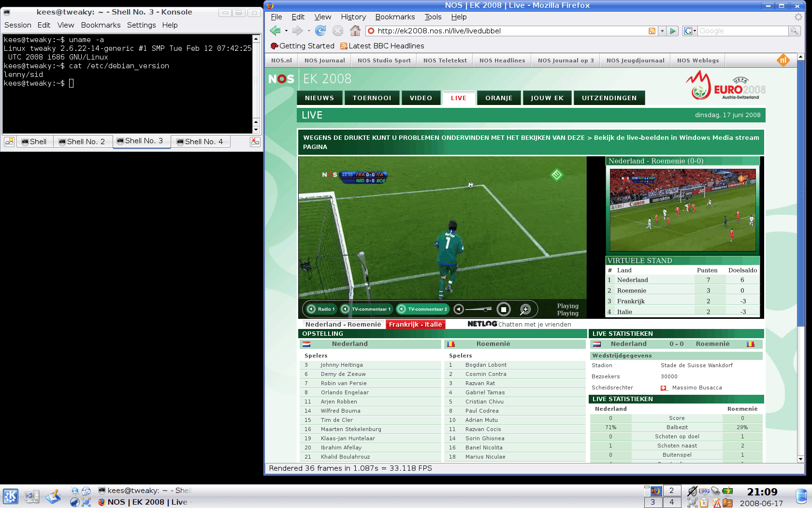Viewport: 812px width, 508px height.
Task: Click the Stop loading icon in Firefox
Action: click(x=338, y=30)
